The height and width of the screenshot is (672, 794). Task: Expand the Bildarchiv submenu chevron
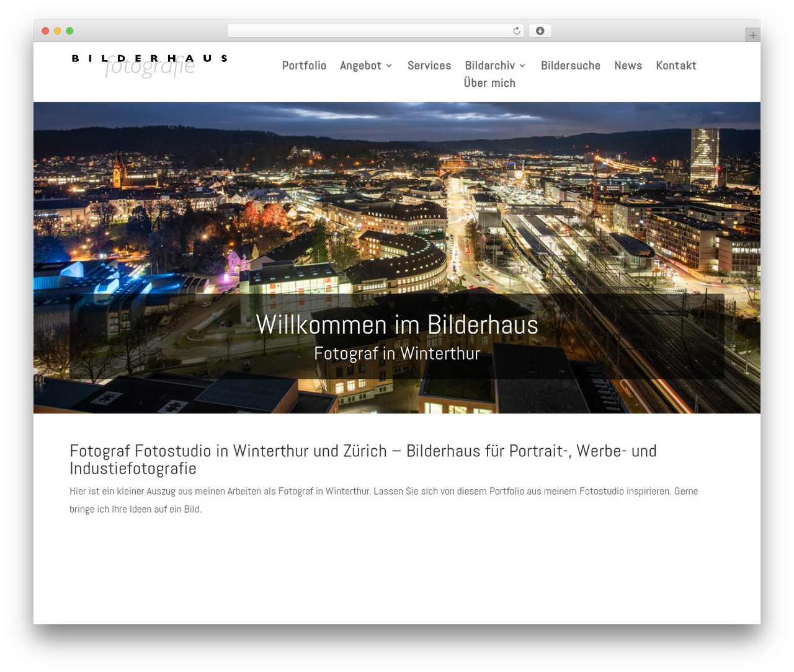(x=522, y=66)
